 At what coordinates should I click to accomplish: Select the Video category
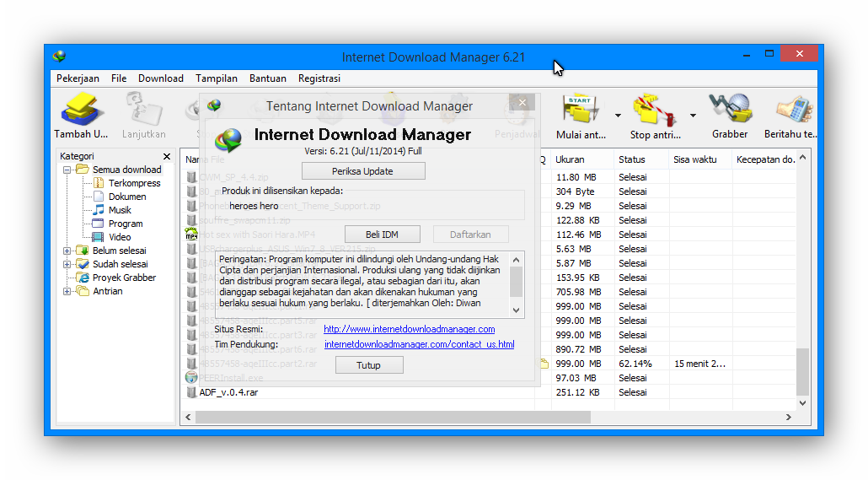coord(120,237)
